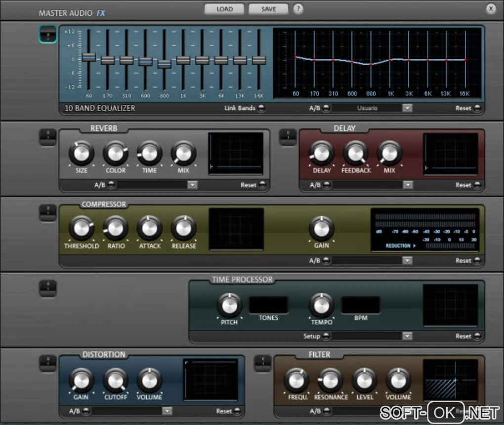504x425 pixels.
Task: Reset the Reverb settings
Action: pyautogui.click(x=262, y=185)
